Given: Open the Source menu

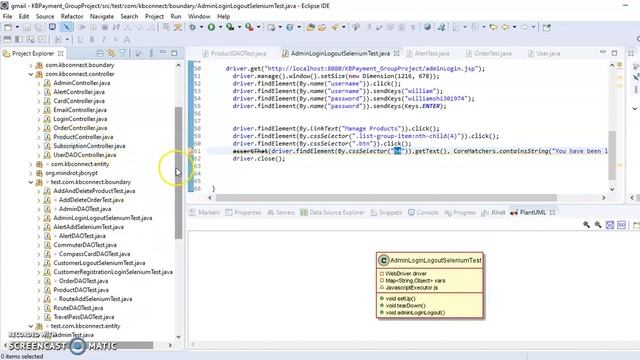Looking at the screenshot, I should tap(45, 16).
